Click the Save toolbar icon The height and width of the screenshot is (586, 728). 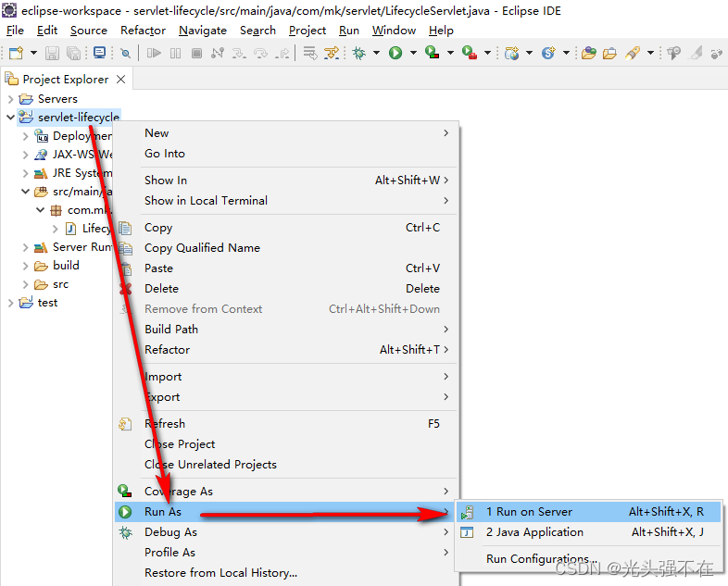click(52, 53)
